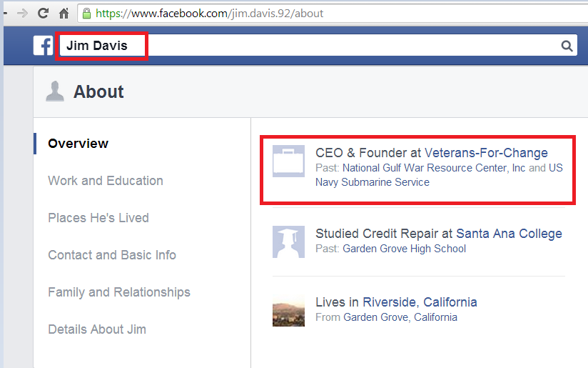Screen dimensions: 588x368
Task: Click the browser home icon
Action: tap(64, 13)
